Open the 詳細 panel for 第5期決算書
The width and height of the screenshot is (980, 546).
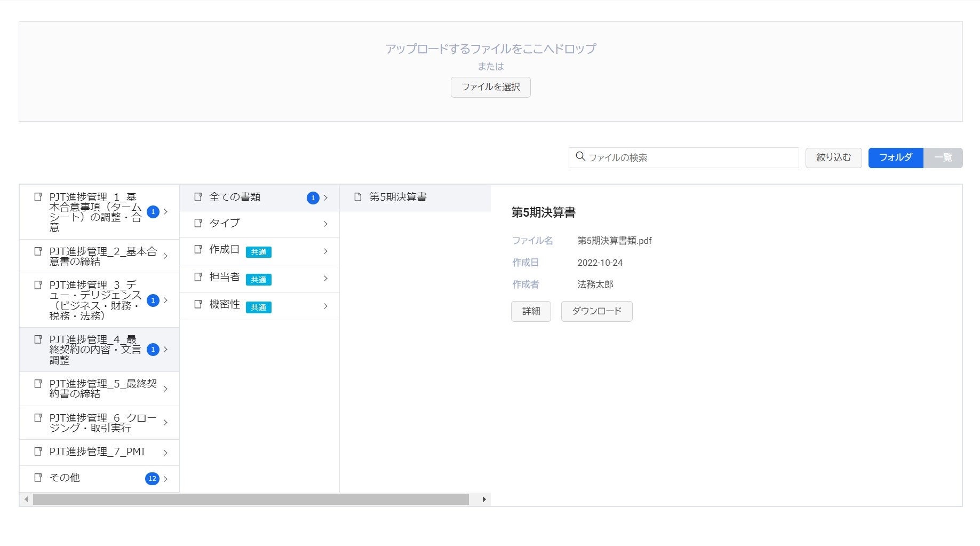pos(531,311)
